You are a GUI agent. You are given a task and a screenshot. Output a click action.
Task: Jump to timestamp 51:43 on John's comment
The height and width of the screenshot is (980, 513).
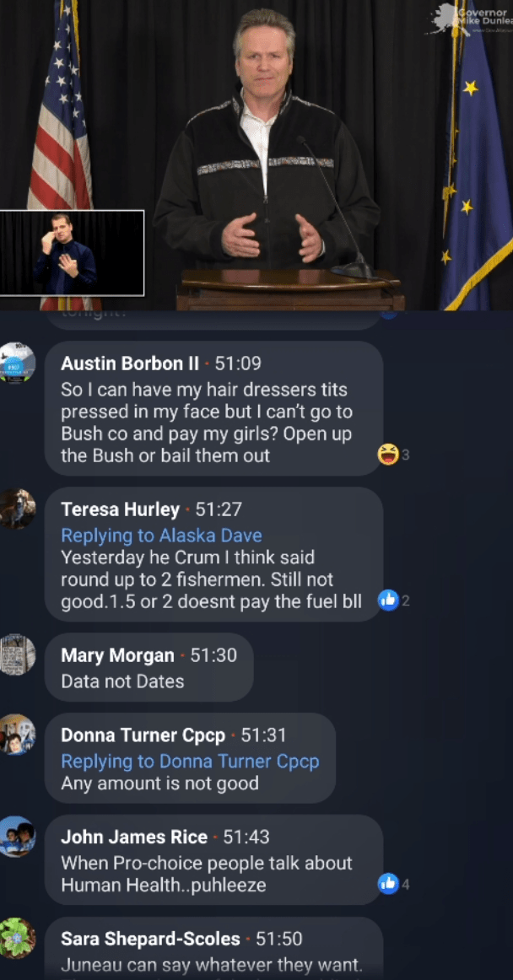[246, 837]
